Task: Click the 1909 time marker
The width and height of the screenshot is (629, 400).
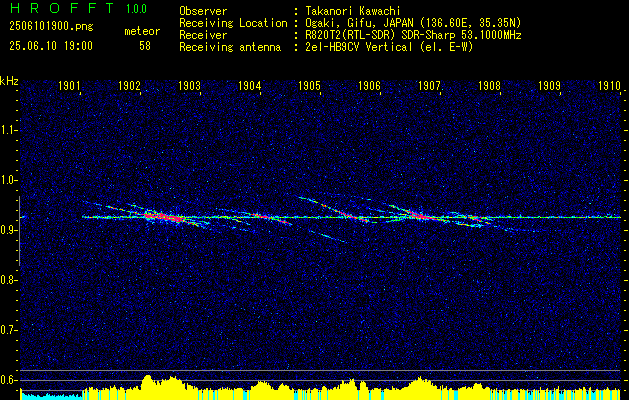Action: point(549,85)
